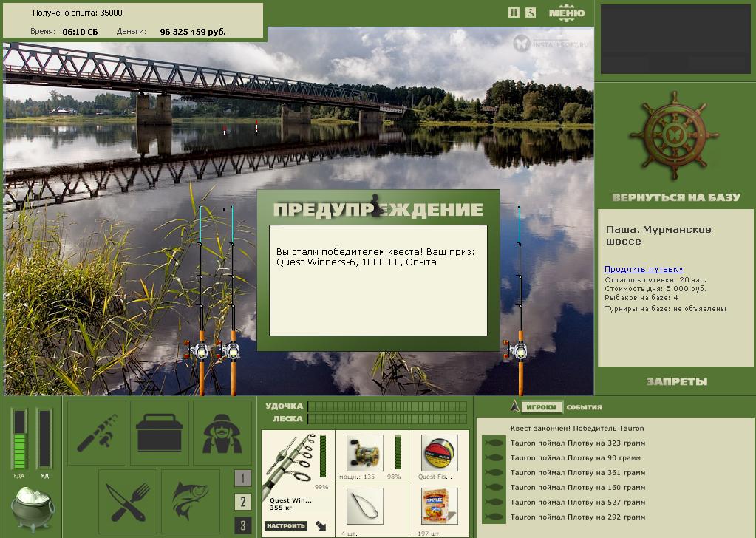This screenshot has height=538, width=756.
Task: Click fish icon beside the 90 грамм catch
Action: click(494, 458)
